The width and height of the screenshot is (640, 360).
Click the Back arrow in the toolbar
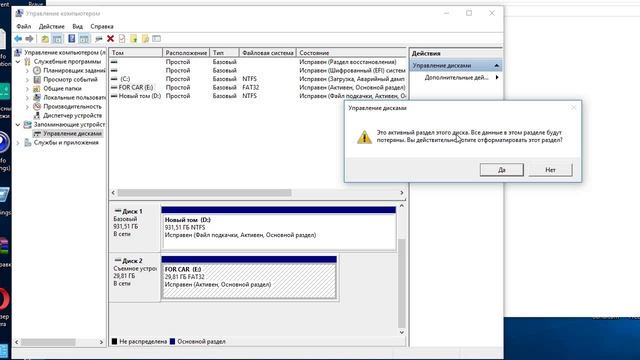point(18,39)
